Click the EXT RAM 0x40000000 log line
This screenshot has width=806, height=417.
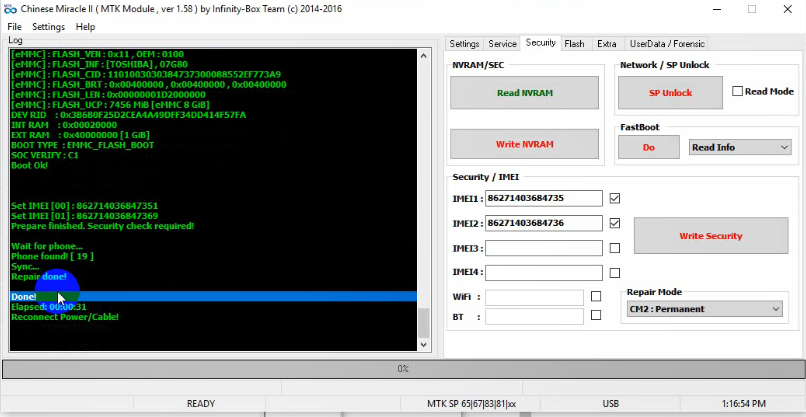click(x=81, y=135)
